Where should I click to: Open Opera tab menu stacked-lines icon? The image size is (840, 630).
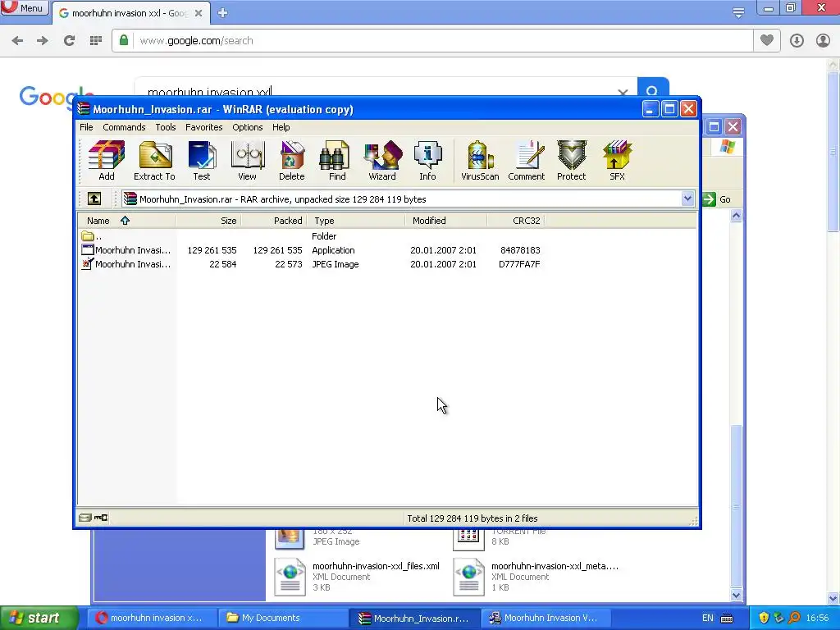(738, 12)
